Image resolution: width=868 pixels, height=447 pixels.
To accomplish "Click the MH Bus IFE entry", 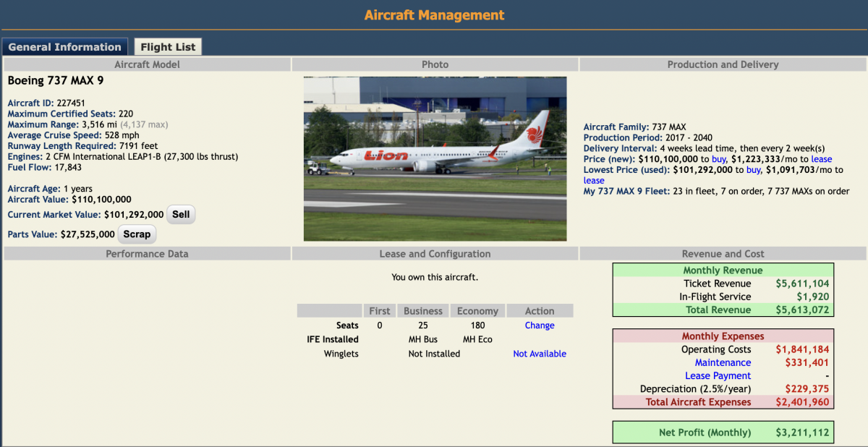I will point(423,339).
